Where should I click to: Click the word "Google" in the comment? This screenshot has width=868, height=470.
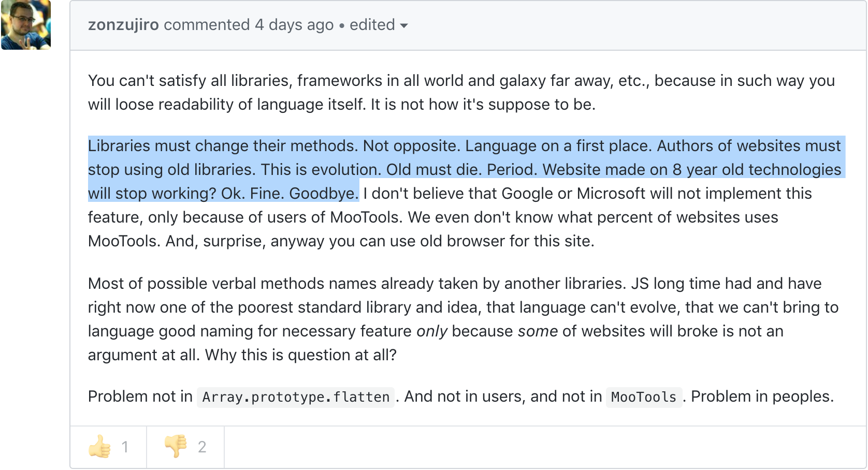(x=527, y=194)
